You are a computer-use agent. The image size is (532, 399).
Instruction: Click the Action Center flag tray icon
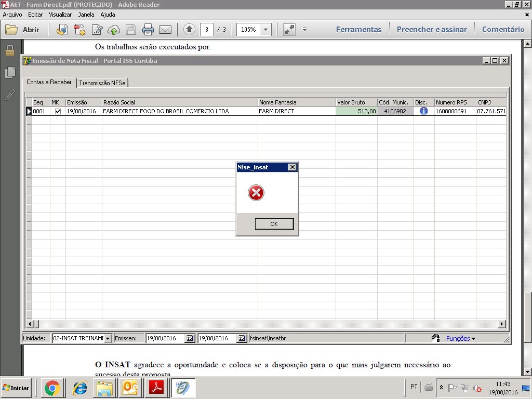click(453, 388)
